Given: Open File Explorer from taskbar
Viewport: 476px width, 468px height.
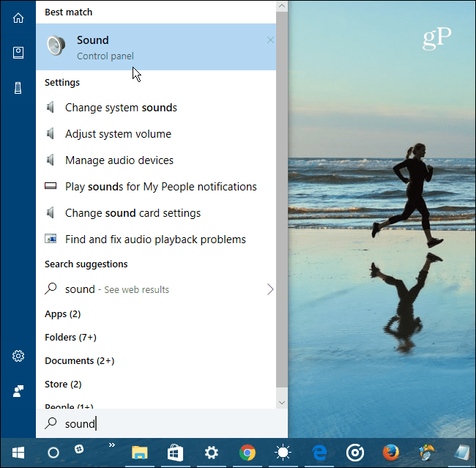Looking at the screenshot, I should point(140,453).
